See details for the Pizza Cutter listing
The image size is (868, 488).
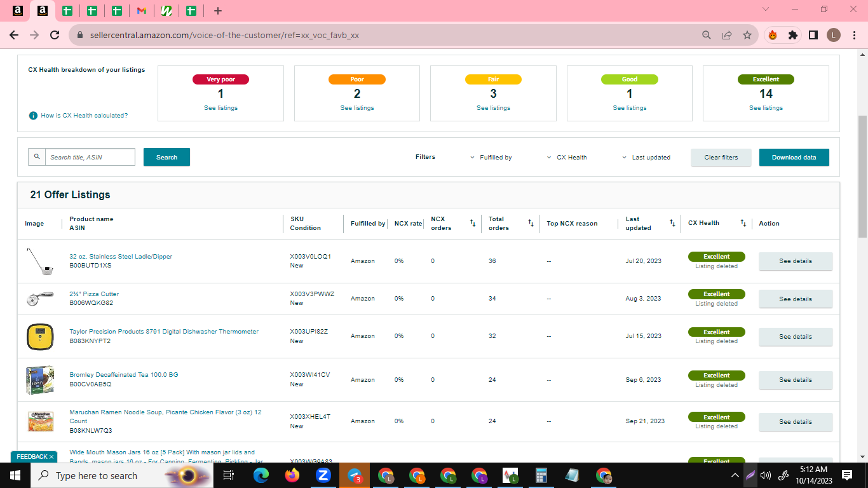(796, 299)
